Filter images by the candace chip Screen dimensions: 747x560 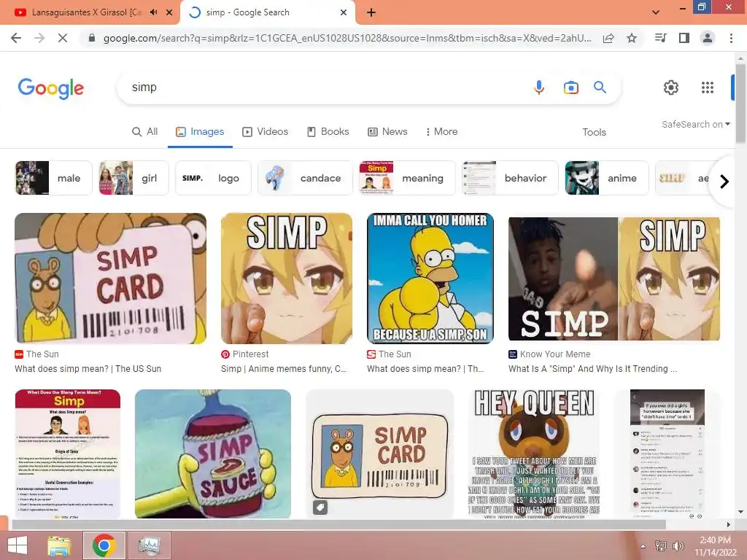click(306, 178)
